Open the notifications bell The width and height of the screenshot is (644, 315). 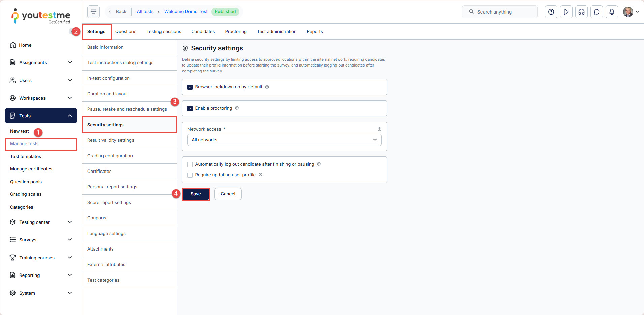(612, 12)
